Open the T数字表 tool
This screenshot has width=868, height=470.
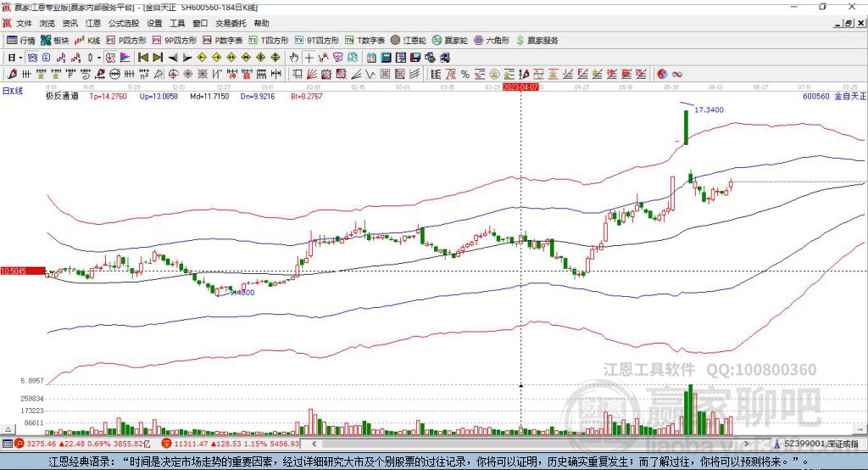point(364,41)
